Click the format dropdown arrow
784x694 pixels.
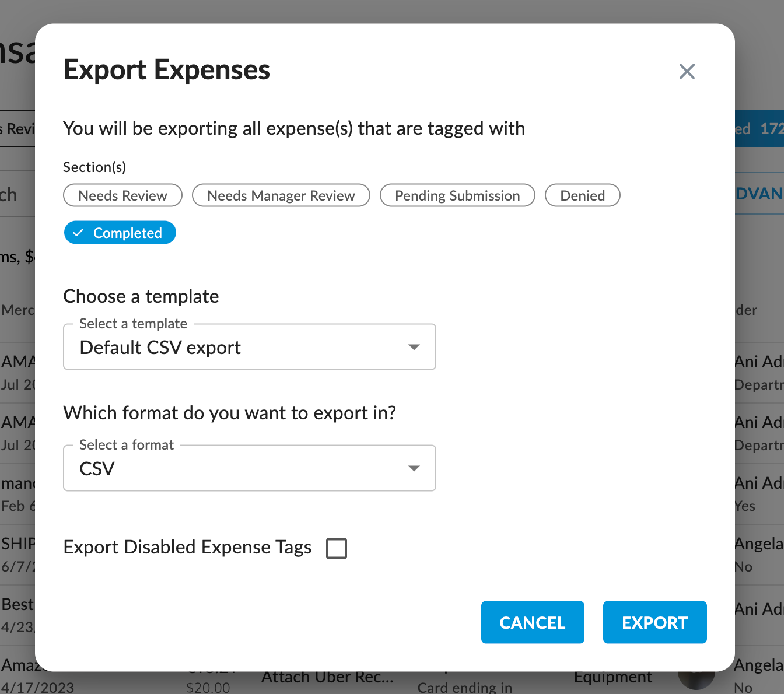[x=414, y=468]
